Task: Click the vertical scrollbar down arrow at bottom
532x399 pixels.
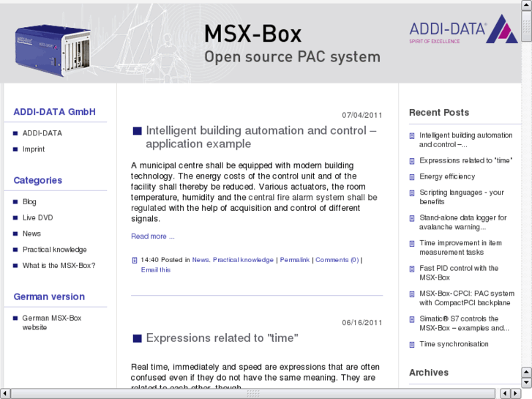Action: pyautogui.click(x=526, y=383)
